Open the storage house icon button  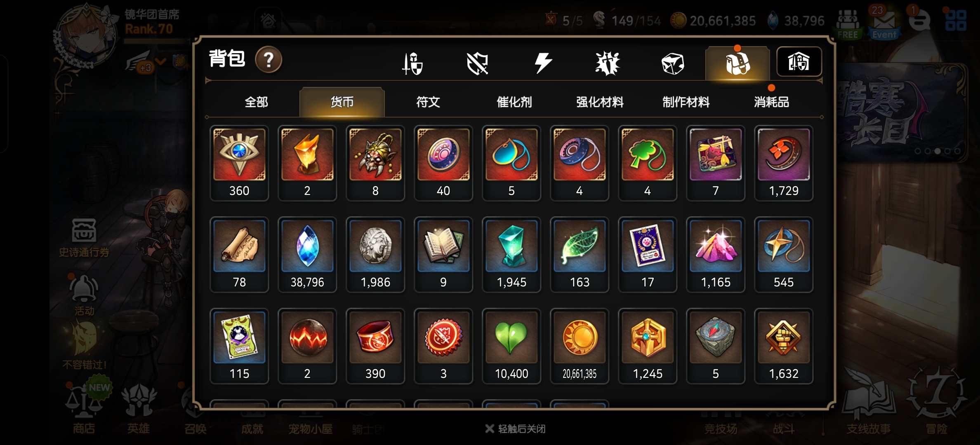point(799,62)
